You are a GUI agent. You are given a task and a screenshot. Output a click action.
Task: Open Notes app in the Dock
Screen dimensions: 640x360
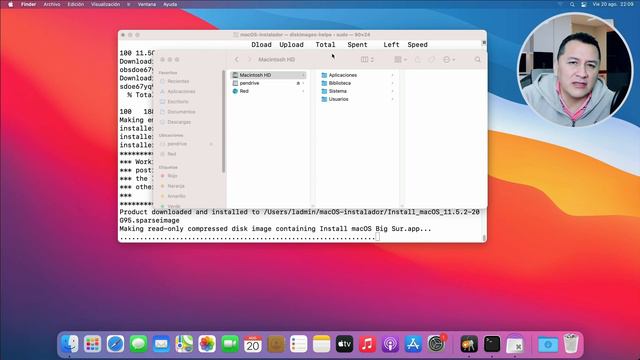click(321, 344)
